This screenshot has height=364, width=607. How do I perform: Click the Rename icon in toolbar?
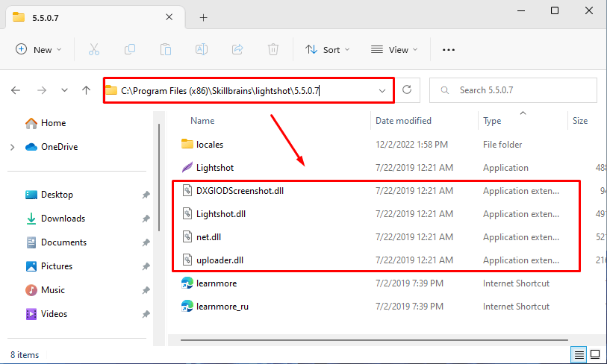[202, 49]
